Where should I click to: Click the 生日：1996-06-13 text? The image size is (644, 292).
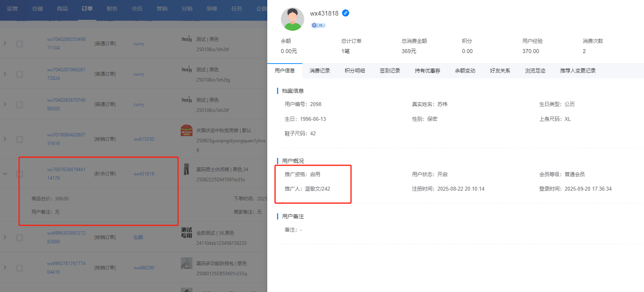coord(305,119)
